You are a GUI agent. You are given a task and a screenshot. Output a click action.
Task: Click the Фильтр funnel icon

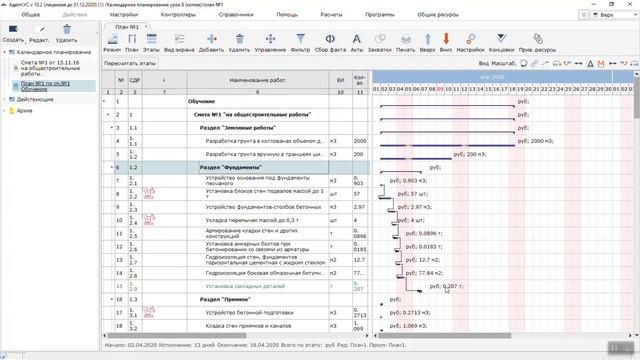(x=300, y=40)
